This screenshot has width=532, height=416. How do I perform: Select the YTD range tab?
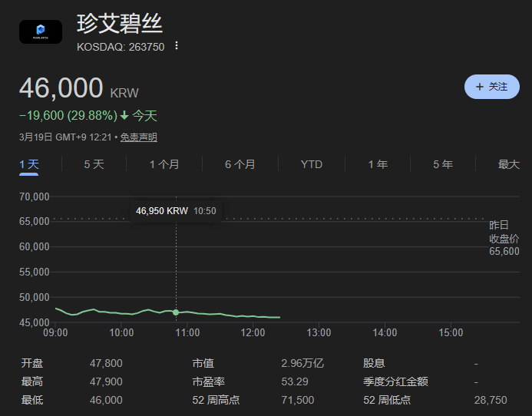312,164
